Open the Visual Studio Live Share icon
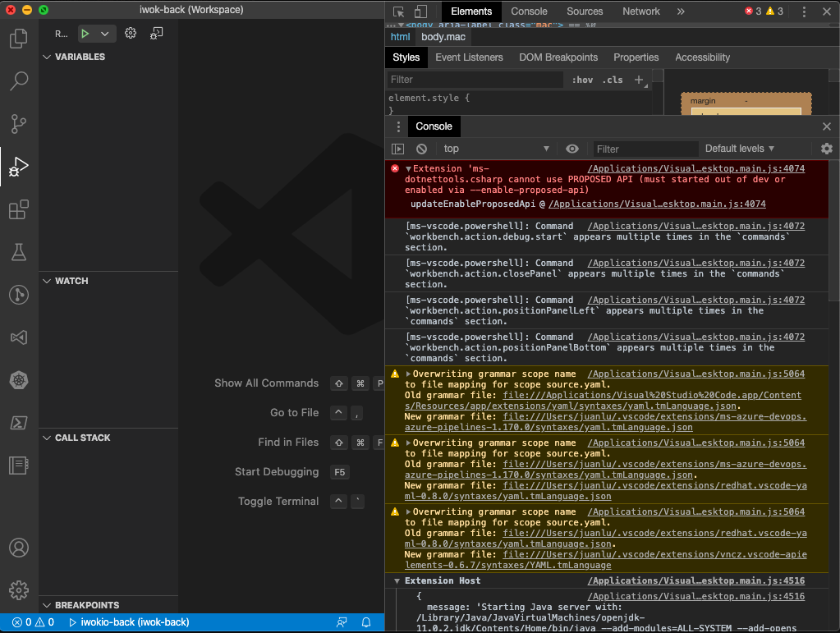The height and width of the screenshot is (633, 840). (19, 337)
